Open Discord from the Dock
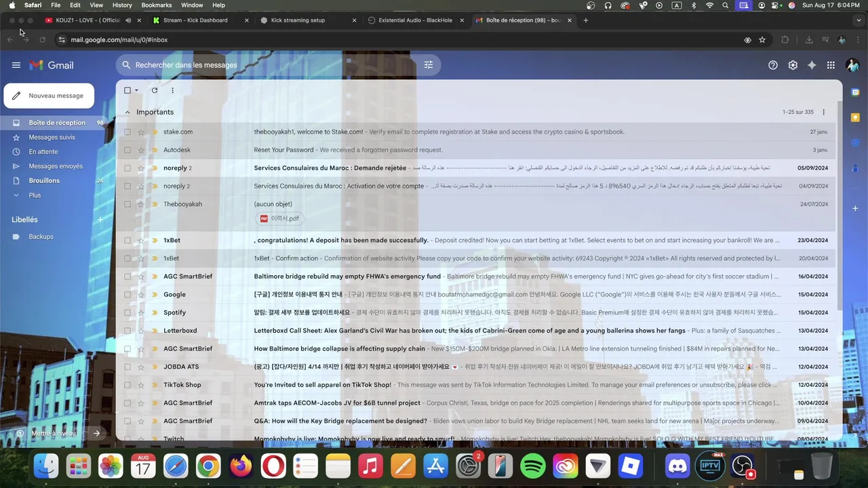Screen dimensions: 868x488 click(x=677, y=466)
